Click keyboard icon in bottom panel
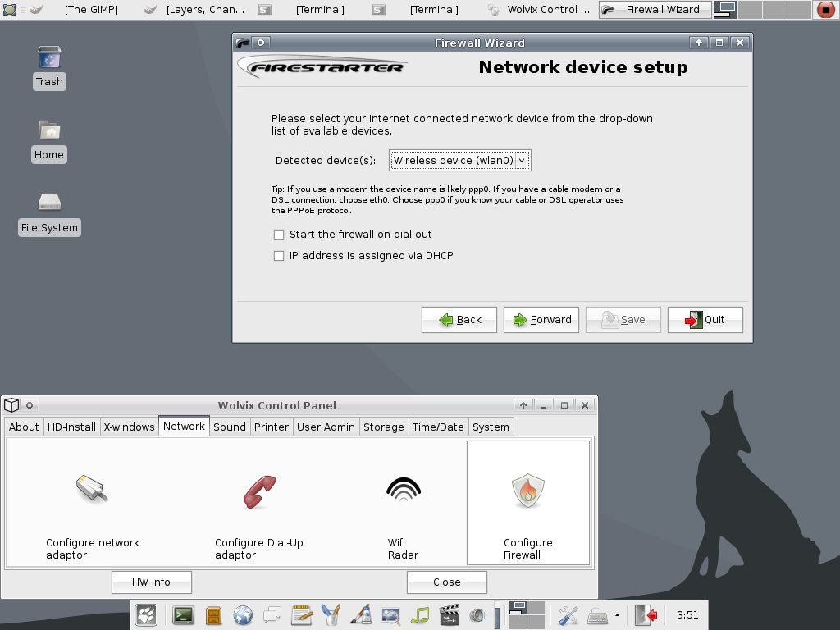 [x=597, y=616]
